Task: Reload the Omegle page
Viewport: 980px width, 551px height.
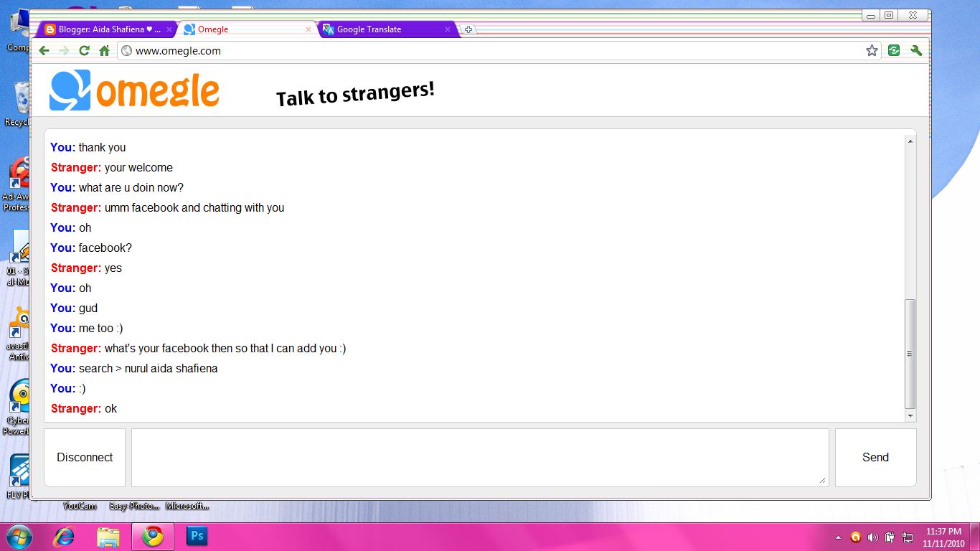Action: coord(84,50)
